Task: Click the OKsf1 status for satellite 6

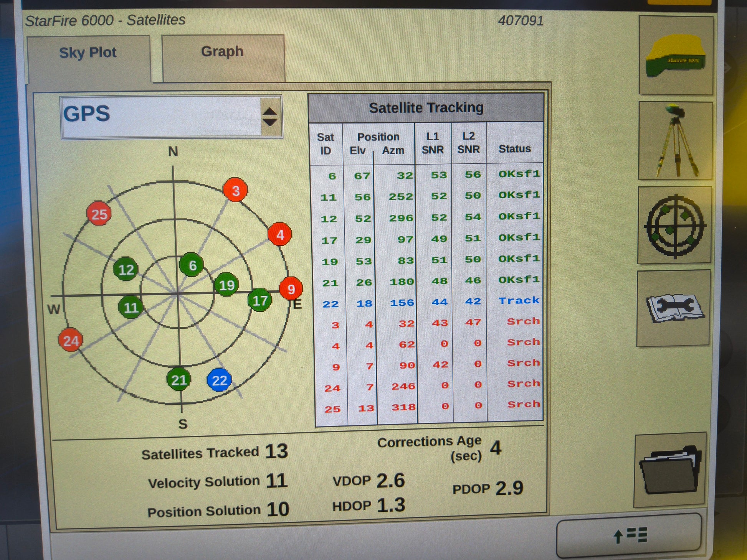Action: click(x=519, y=174)
